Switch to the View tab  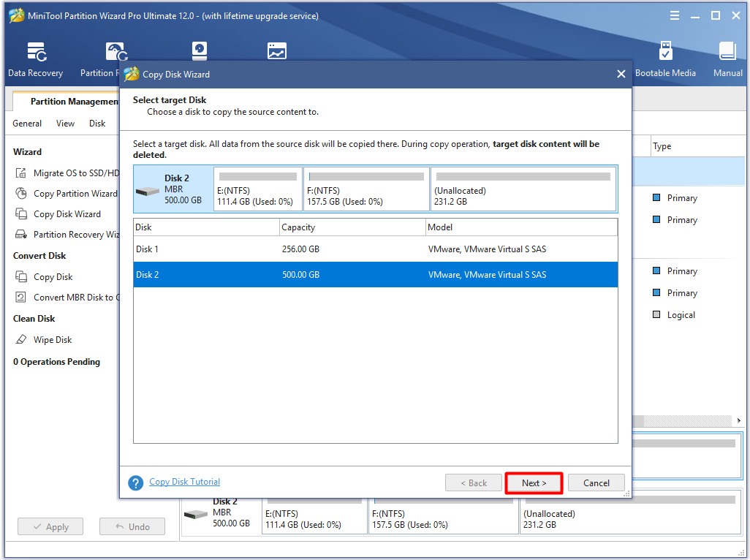click(x=64, y=123)
